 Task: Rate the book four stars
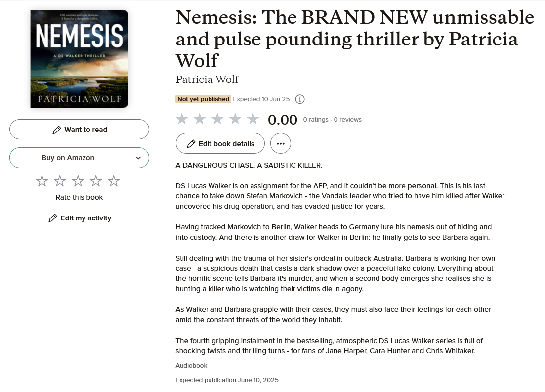click(95, 181)
